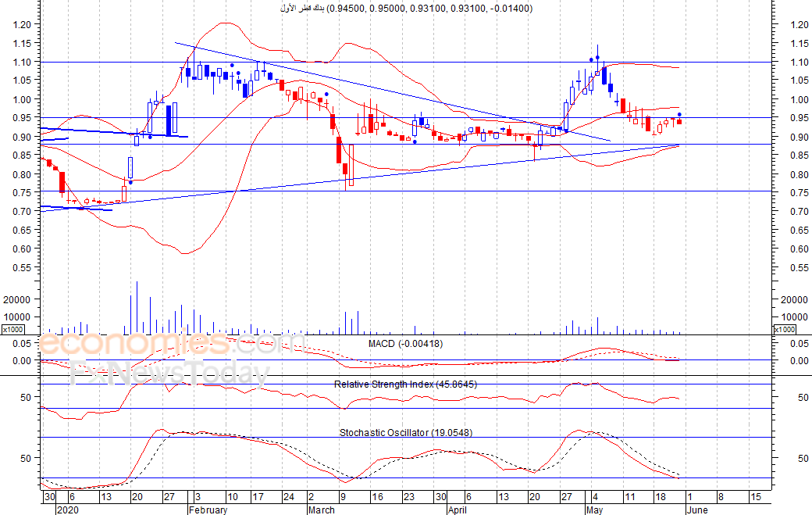Select the 10000 volume label on right axis
The image size is (812, 515).
[794, 317]
